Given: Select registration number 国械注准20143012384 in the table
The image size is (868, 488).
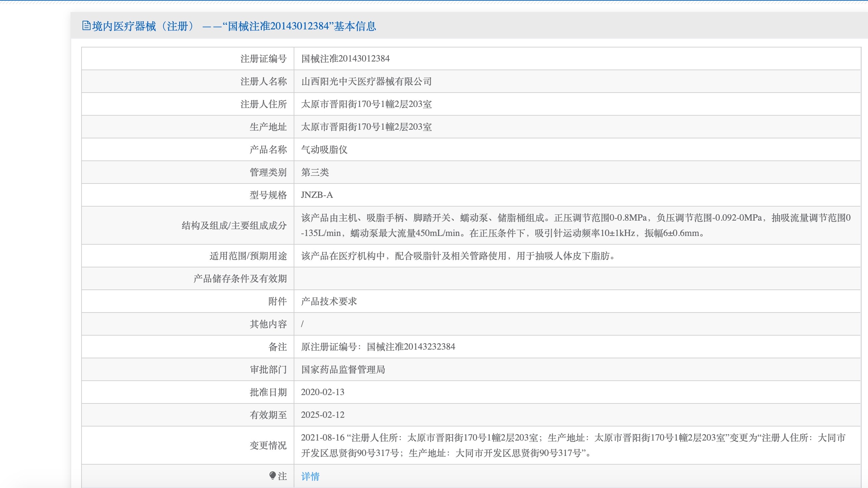Looking at the screenshot, I should point(345,58).
